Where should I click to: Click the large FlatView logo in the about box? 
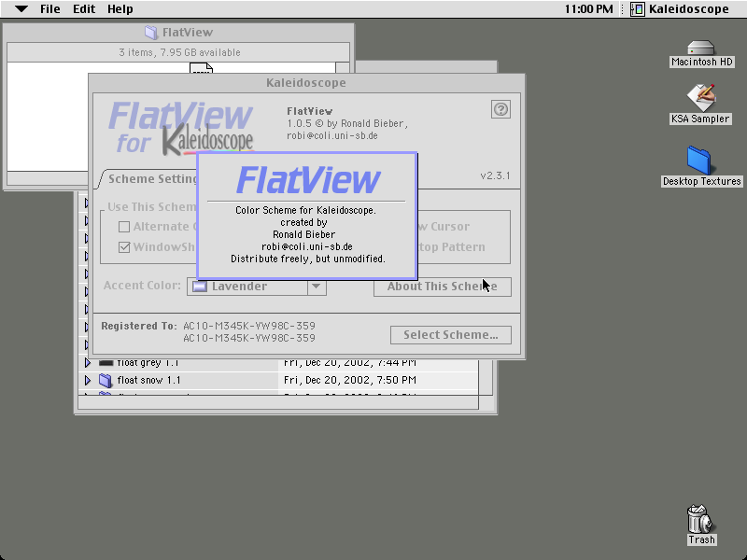click(308, 179)
